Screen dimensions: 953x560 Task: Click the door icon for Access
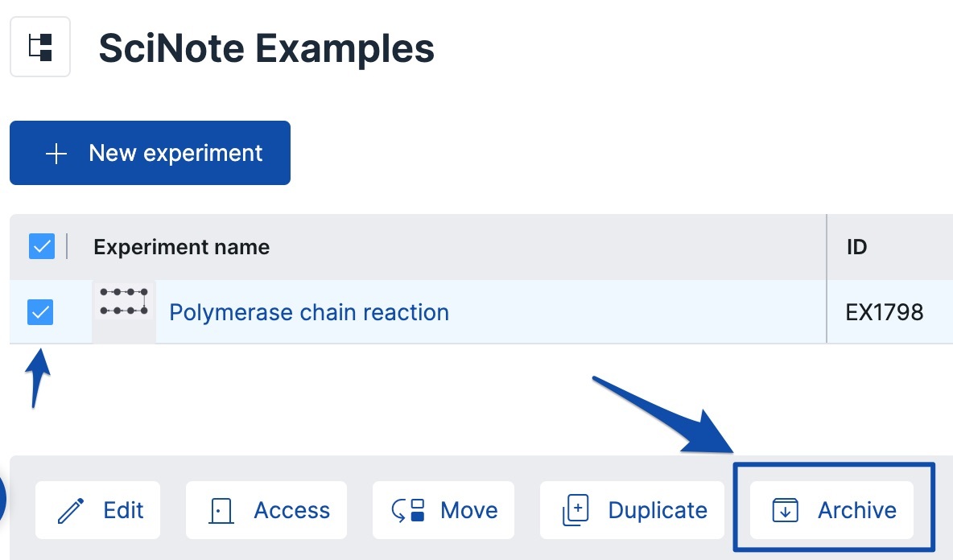[x=221, y=510]
